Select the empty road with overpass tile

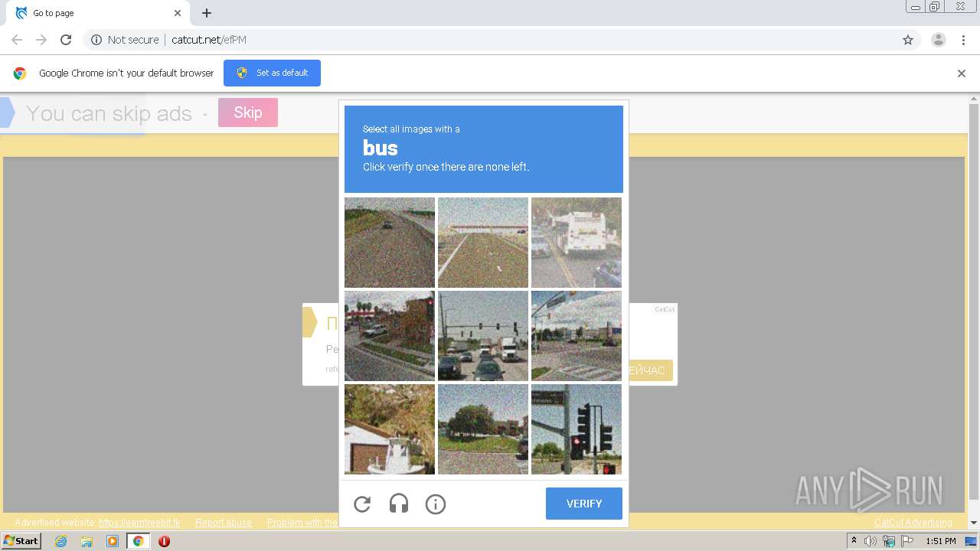click(483, 243)
